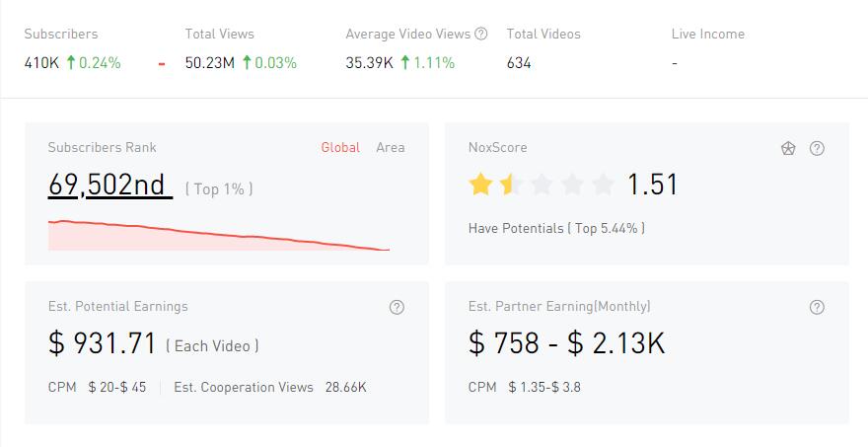
Task: Click the red dash before Total Views
Action: tap(161, 63)
